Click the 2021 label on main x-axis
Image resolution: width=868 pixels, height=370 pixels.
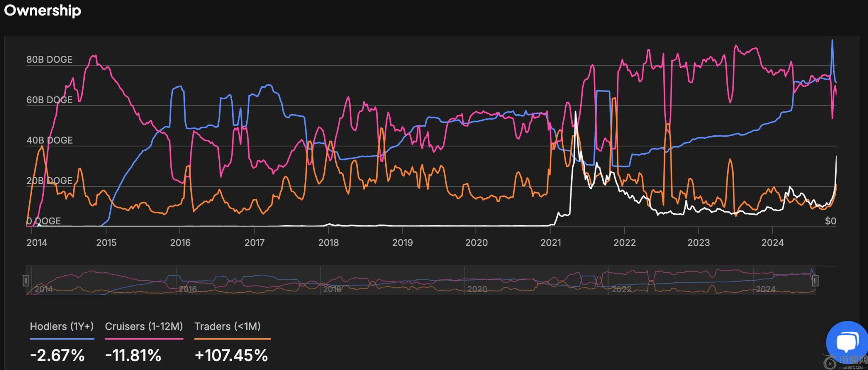[551, 243]
